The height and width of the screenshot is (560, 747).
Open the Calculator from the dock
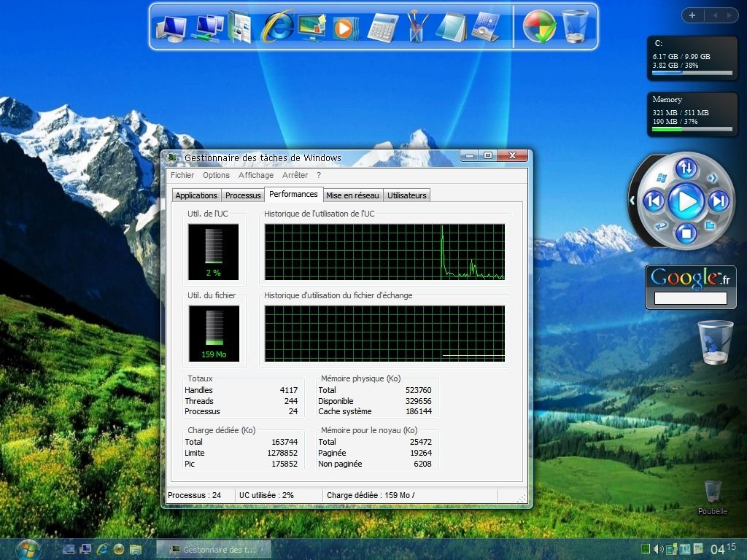382,28
